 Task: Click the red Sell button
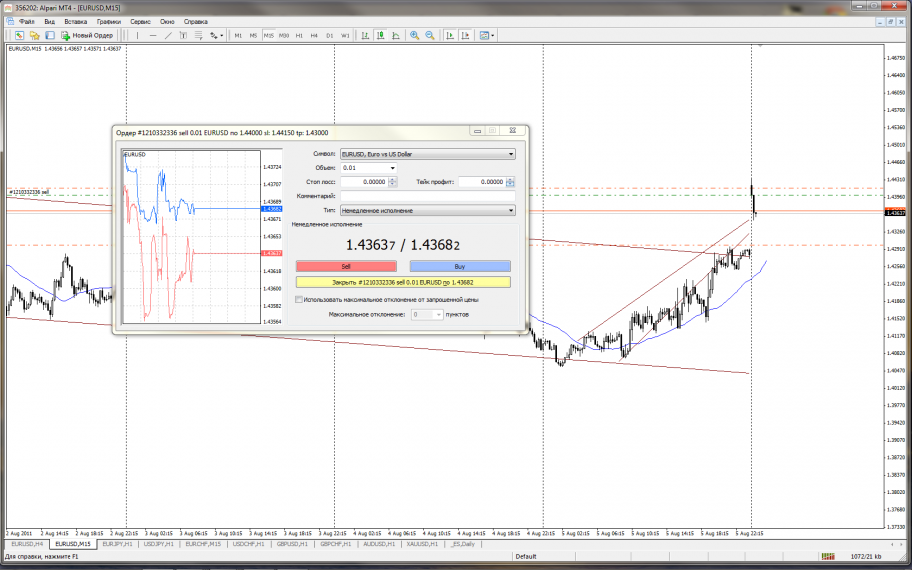coord(346,266)
